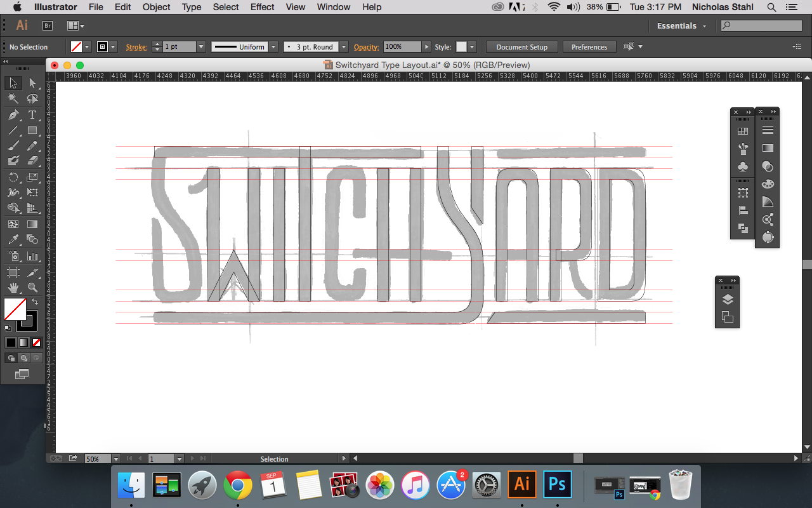Click the Stroke panel link label
Image resolution: width=812 pixels, height=508 pixels.
point(136,47)
